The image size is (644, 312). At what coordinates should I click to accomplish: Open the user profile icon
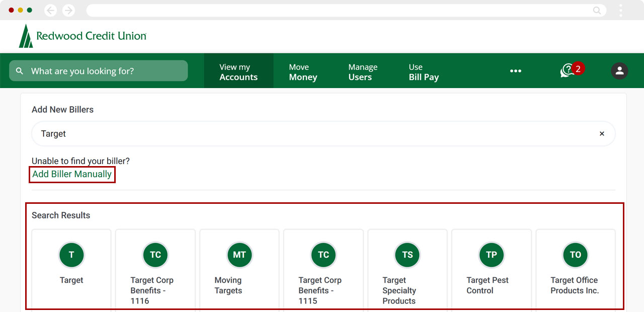619,71
